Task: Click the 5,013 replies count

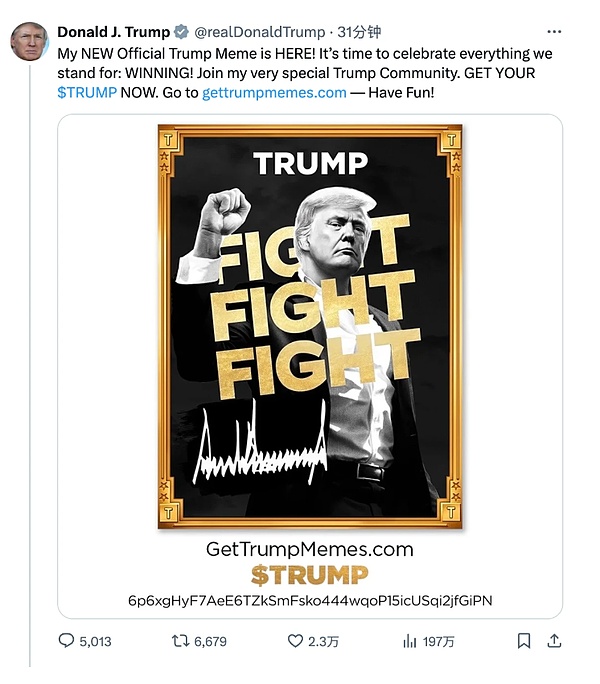Action: tap(96, 641)
